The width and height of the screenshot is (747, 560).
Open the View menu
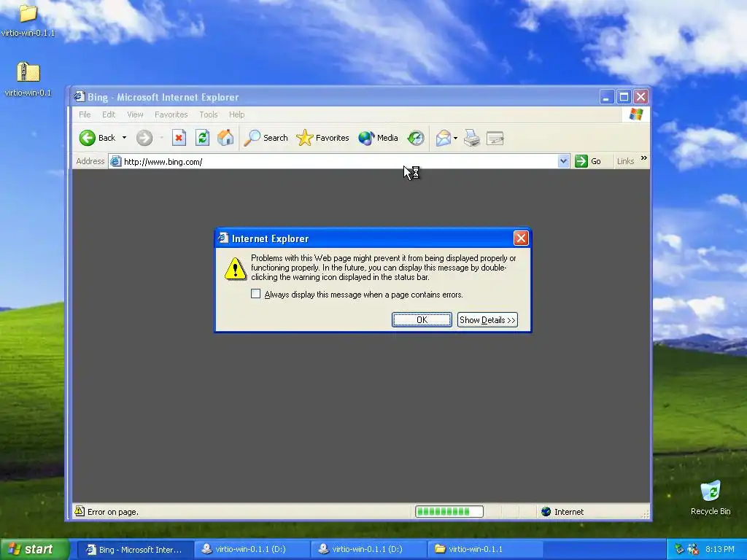click(135, 114)
